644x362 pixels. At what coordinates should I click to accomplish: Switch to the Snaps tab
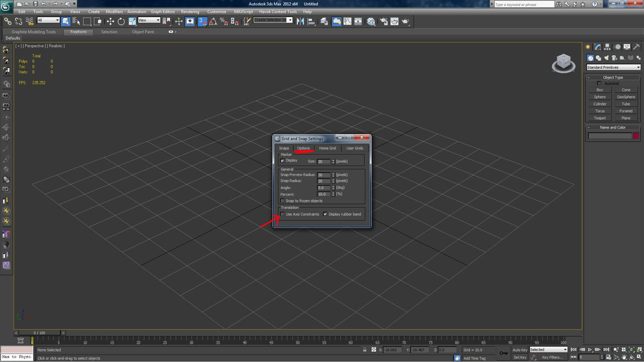click(284, 148)
